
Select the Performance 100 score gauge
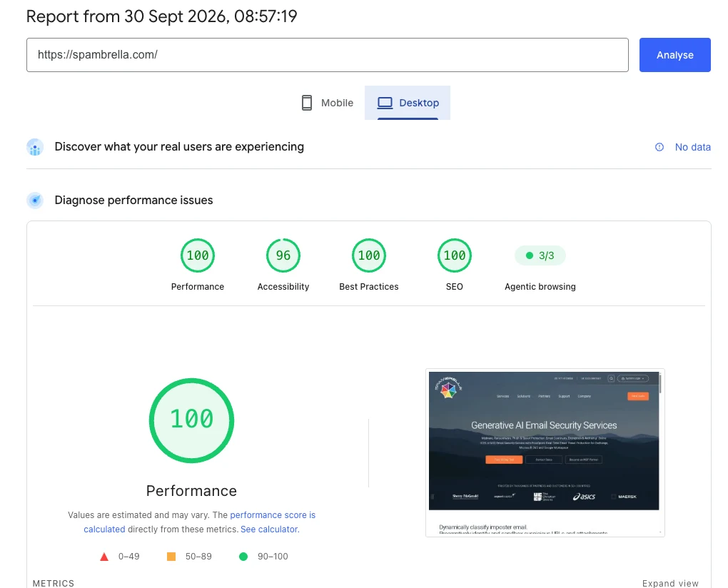tap(198, 255)
